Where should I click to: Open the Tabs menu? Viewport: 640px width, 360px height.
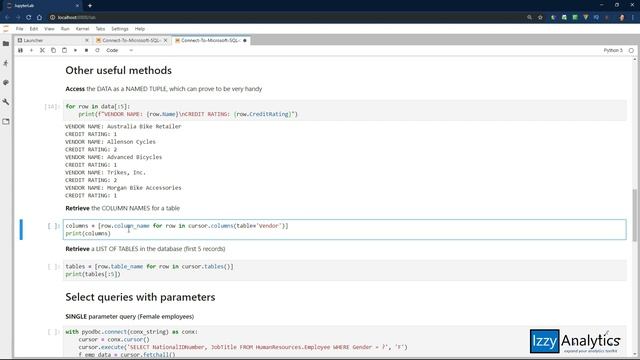coord(100,29)
